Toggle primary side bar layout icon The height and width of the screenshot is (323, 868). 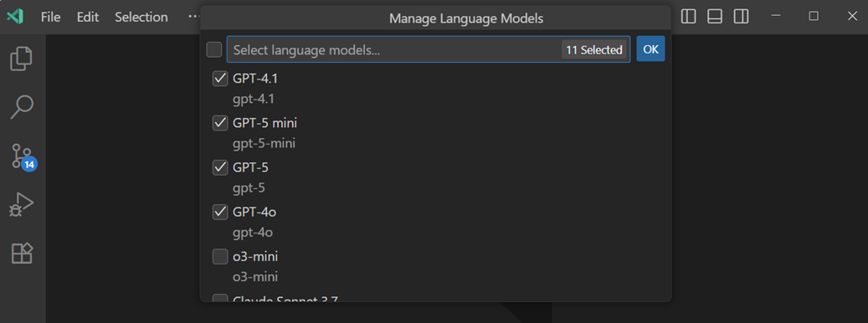[688, 17]
